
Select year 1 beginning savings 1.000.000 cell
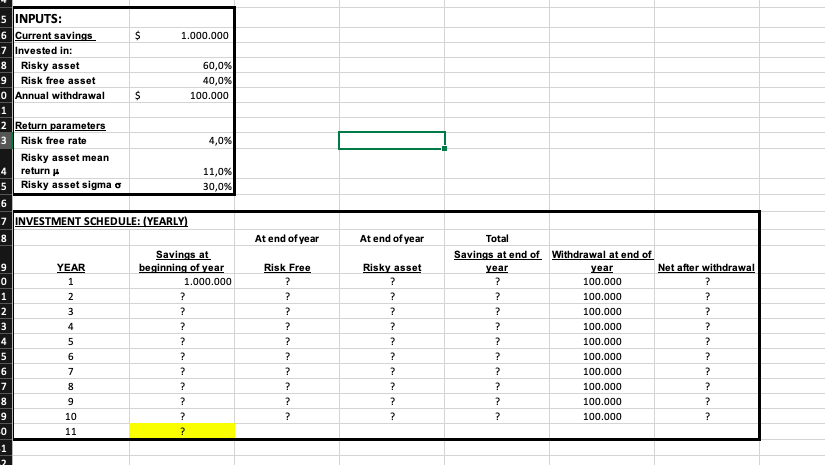click(x=182, y=281)
